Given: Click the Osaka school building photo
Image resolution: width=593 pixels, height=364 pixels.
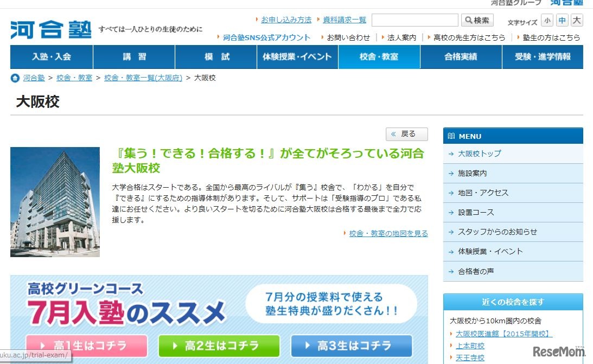Looking at the screenshot, I should [x=55, y=202].
